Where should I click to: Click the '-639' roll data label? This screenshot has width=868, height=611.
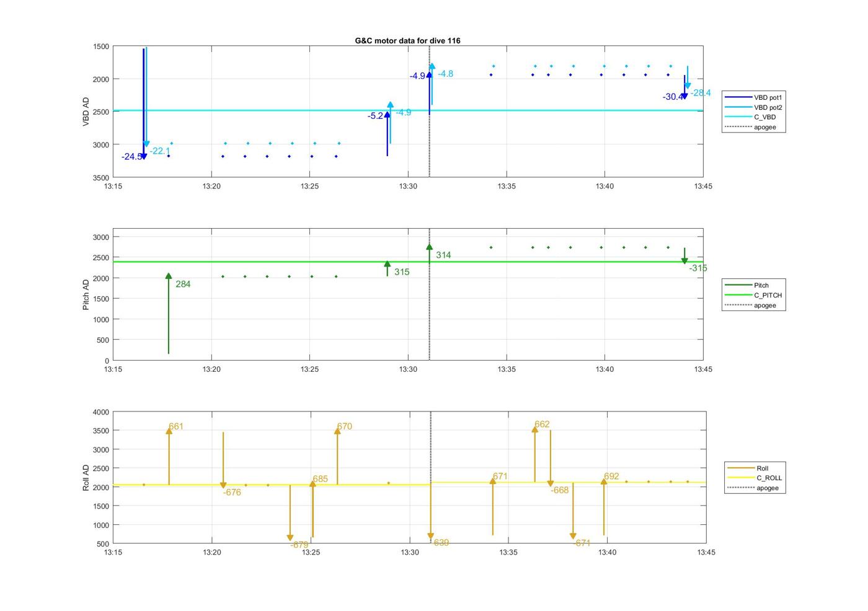440,543
